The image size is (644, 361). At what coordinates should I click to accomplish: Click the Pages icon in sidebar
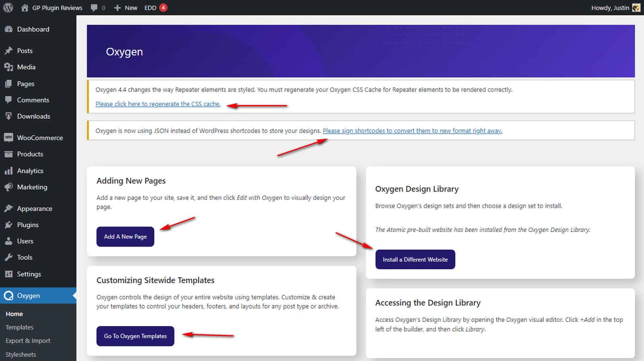(8, 84)
